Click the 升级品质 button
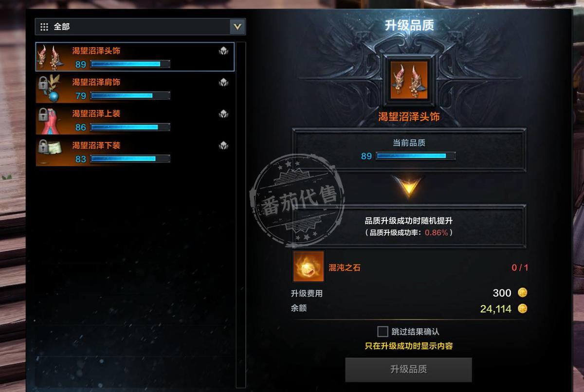Viewport: 584px width, 392px height. [409, 370]
